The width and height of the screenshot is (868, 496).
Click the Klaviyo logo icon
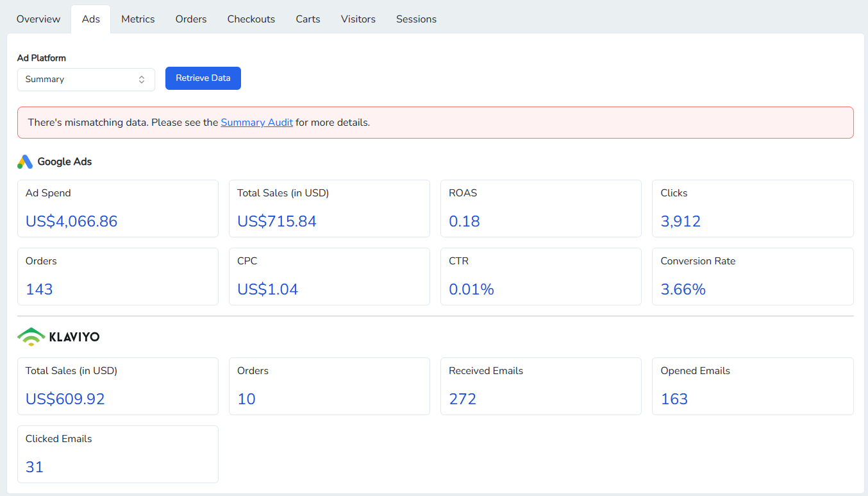31,336
